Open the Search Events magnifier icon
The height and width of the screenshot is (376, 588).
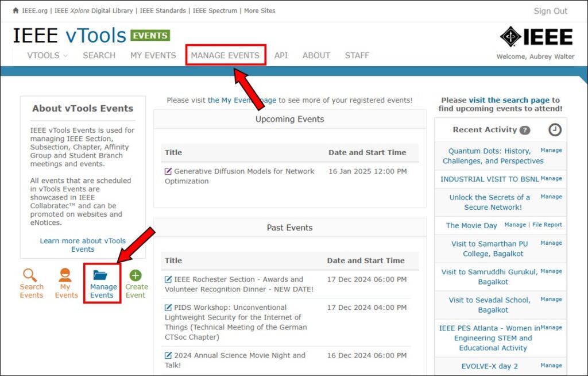[x=30, y=275]
